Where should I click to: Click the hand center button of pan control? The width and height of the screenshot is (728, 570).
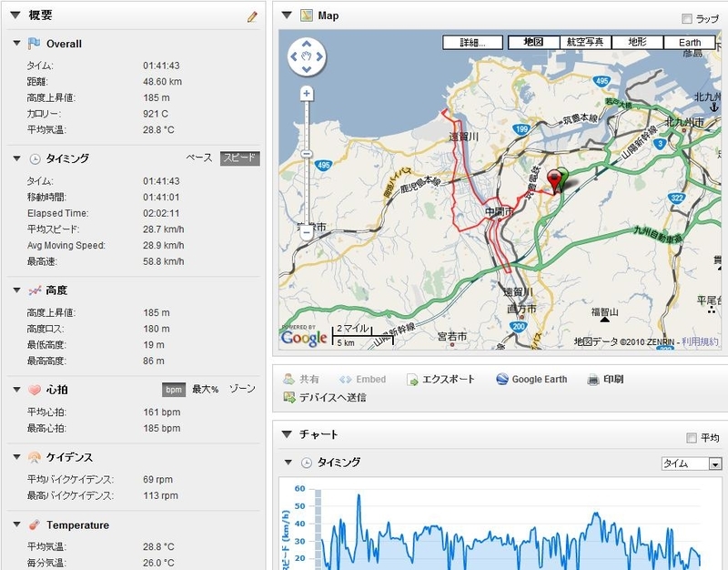click(x=307, y=56)
